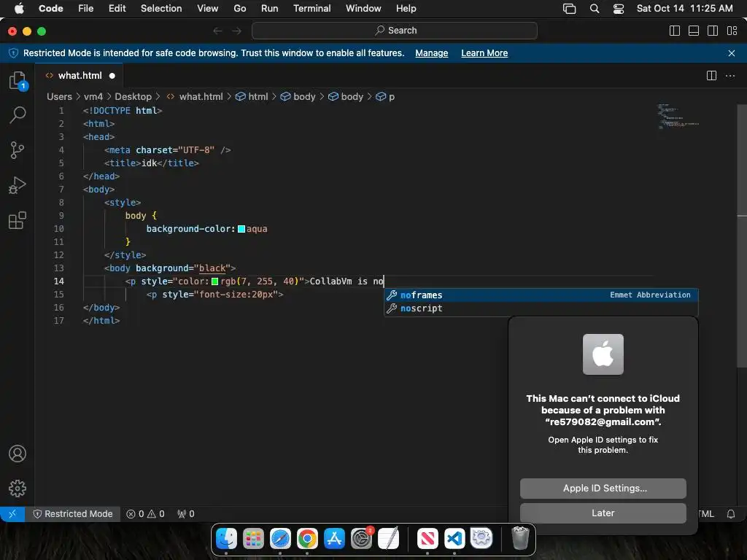Go forward with the navigation arrow
Viewport: 747px width, 560px height.
click(237, 31)
